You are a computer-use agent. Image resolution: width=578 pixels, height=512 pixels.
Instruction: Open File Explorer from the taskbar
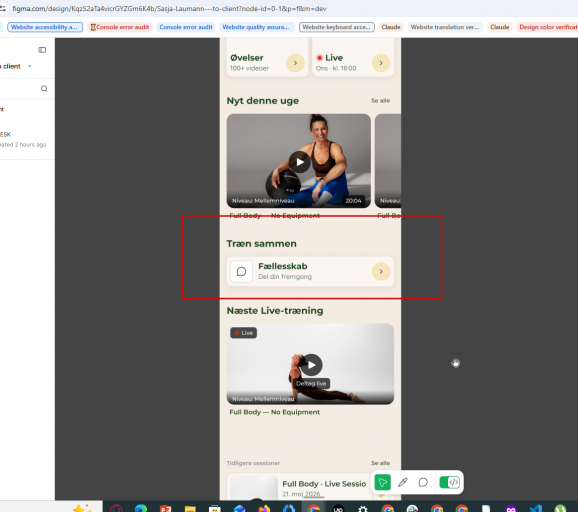pyautogui.click(x=190, y=508)
